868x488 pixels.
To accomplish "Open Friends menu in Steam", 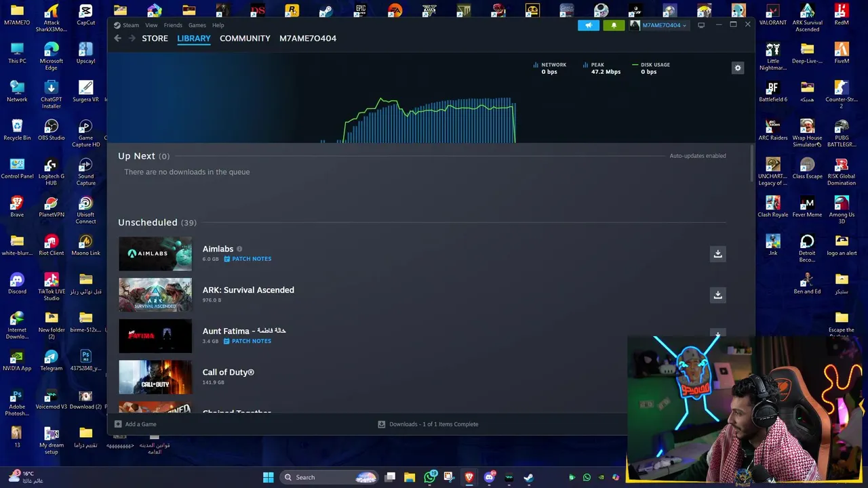I will (173, 25).
